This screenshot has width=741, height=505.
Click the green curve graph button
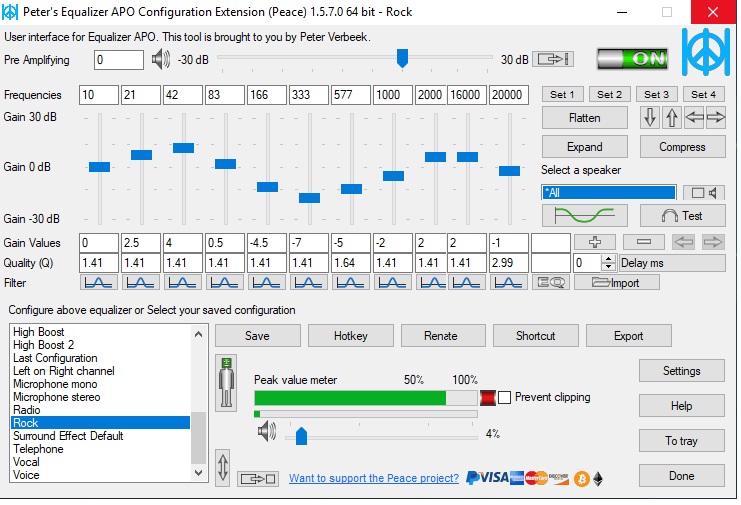[x=584, y=216]
